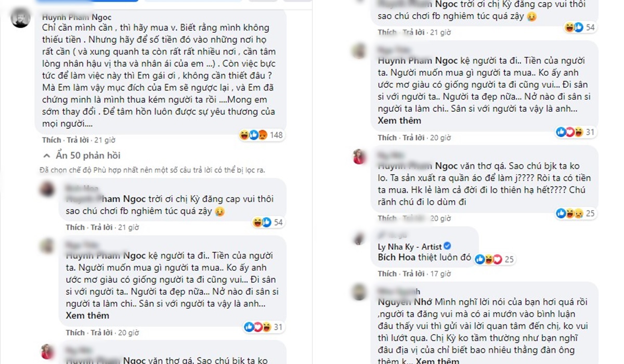624x364 pixels.
Task: Click 'Thích' under Ly Nha Ky's reply
Action: coord(387,274)
